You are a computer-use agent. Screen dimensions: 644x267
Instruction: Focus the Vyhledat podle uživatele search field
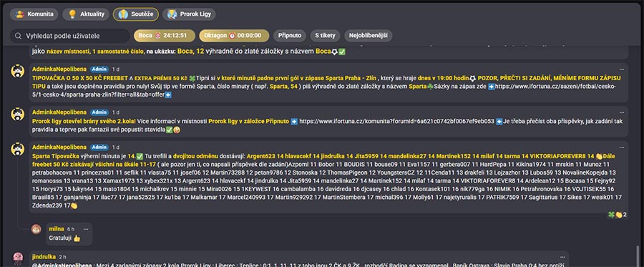point(70,36)
